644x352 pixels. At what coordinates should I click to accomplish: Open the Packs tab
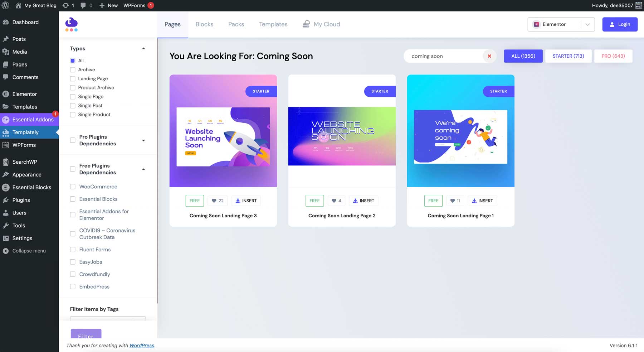[236, 24]
